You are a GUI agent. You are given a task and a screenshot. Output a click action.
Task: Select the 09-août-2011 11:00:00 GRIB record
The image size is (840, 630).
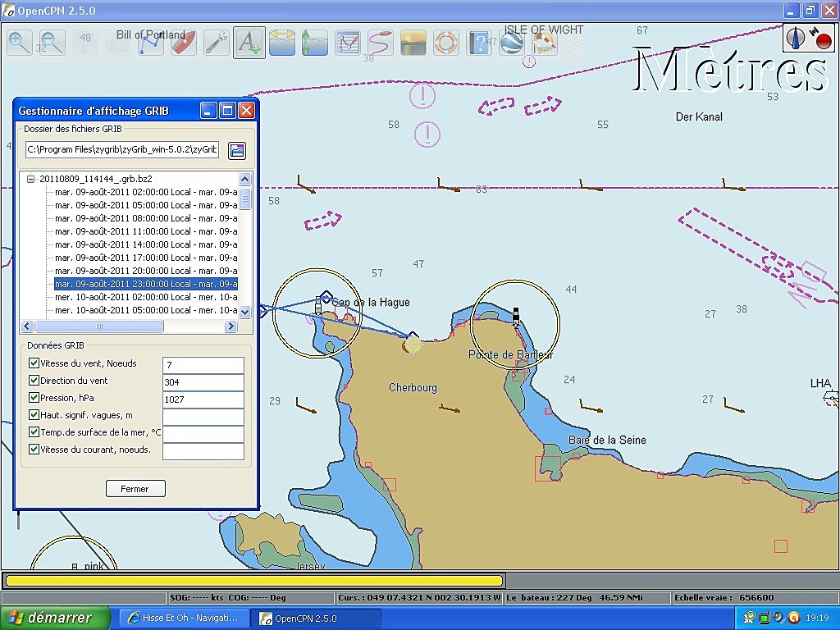[146, 231]
